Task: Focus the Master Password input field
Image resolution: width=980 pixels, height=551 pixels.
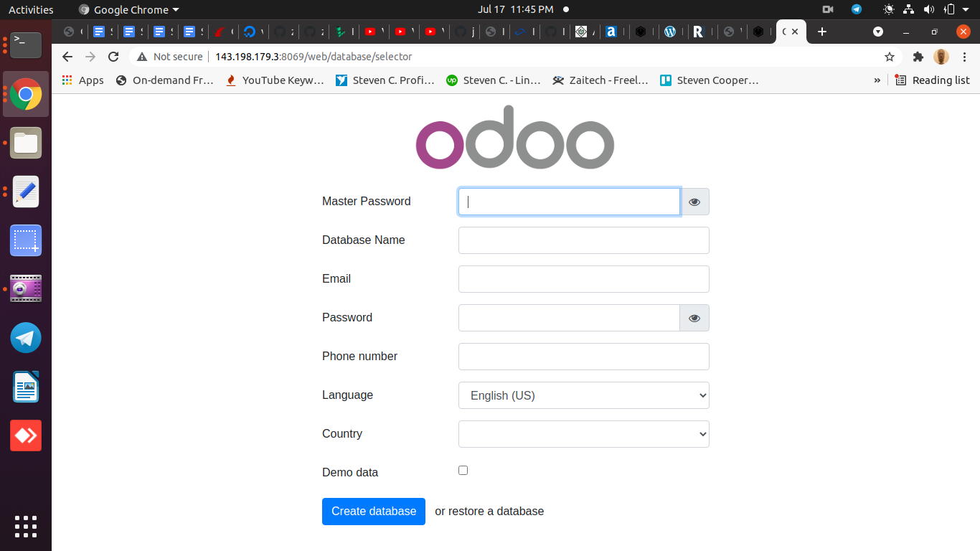Action: [x=569, y=202]
